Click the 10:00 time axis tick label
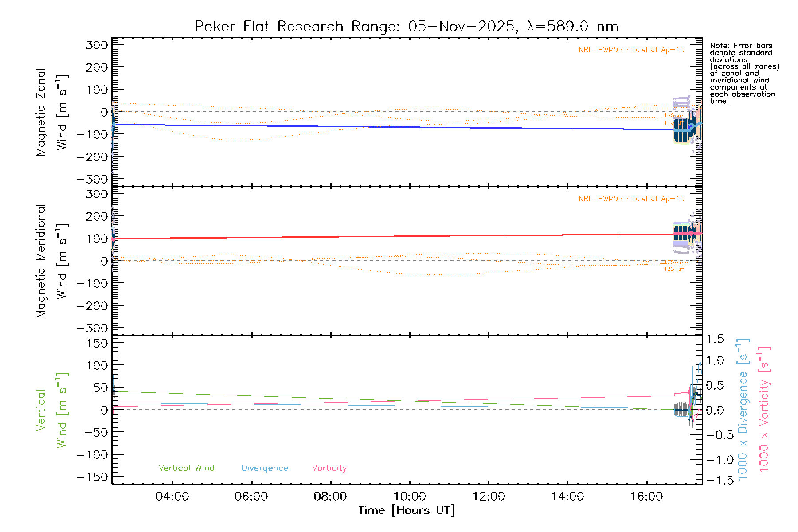Viewport: 798px width, 532px height. 410,497
